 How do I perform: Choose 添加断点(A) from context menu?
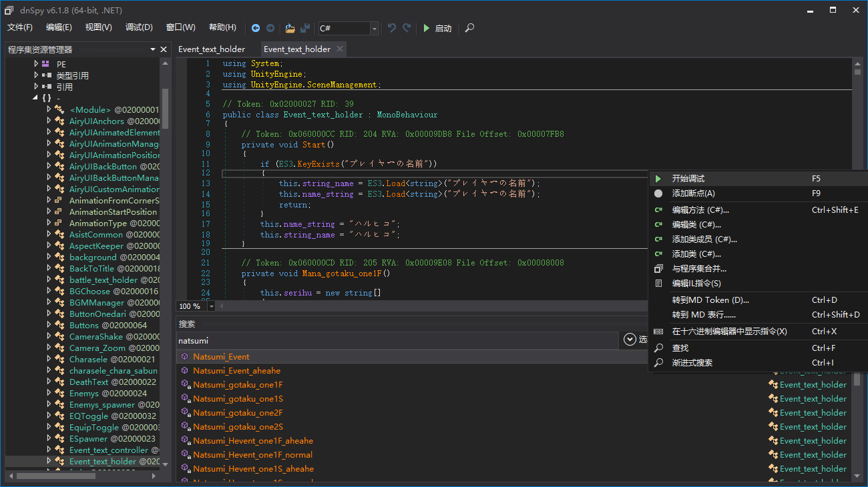pos(693,193)
